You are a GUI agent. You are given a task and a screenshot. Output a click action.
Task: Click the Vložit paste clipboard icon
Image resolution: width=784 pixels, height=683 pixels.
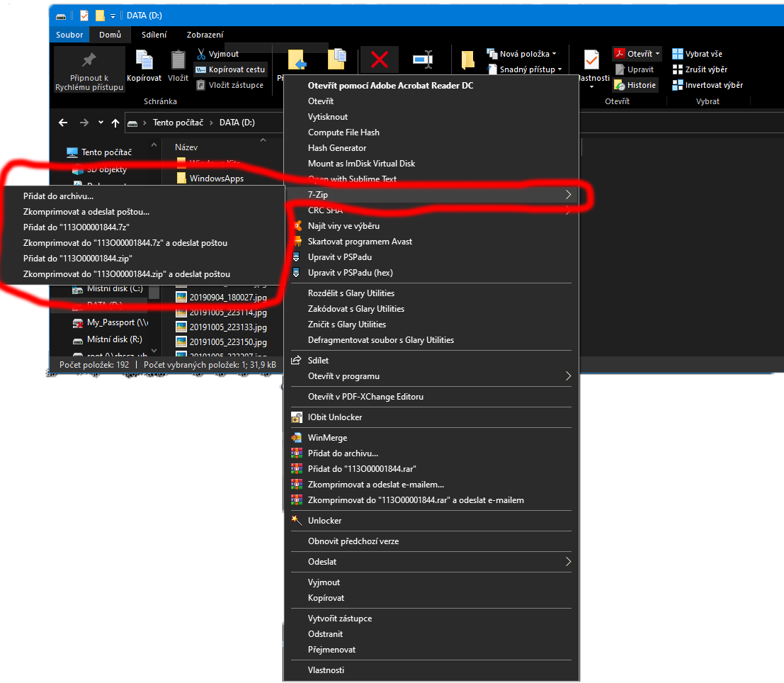point(178,64)
